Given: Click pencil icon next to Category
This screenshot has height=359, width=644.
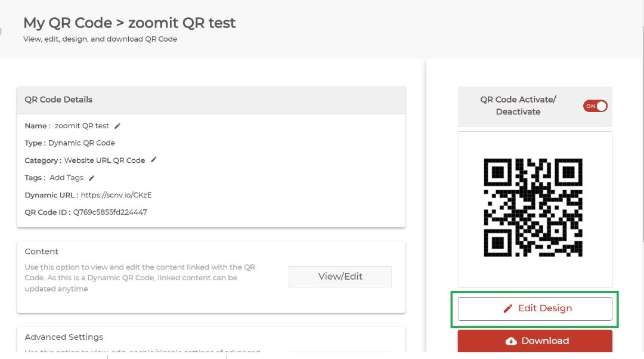Looking at the screenshot, I should coord(154,160).
